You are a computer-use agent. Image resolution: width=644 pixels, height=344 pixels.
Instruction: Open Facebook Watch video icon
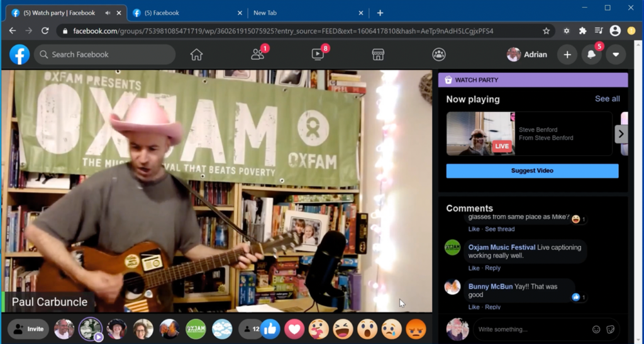pyautogui.click(x=318, y=55)
